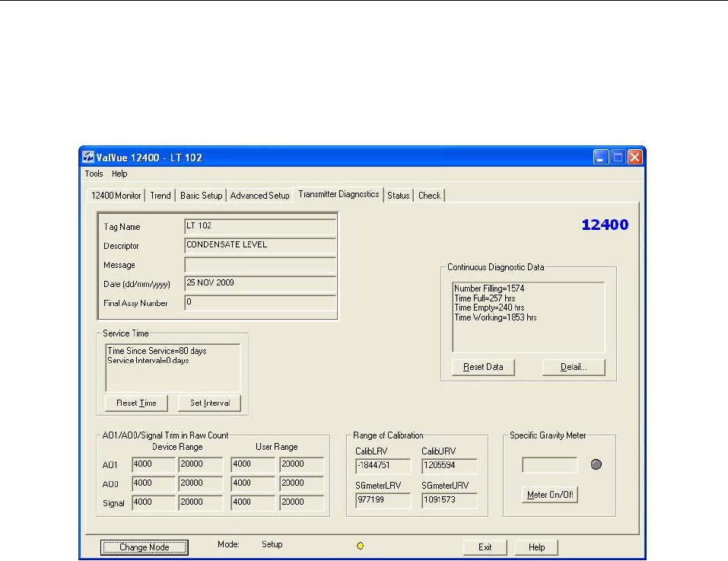
Task: Click the empty Message field
Action: pos(260,264)
